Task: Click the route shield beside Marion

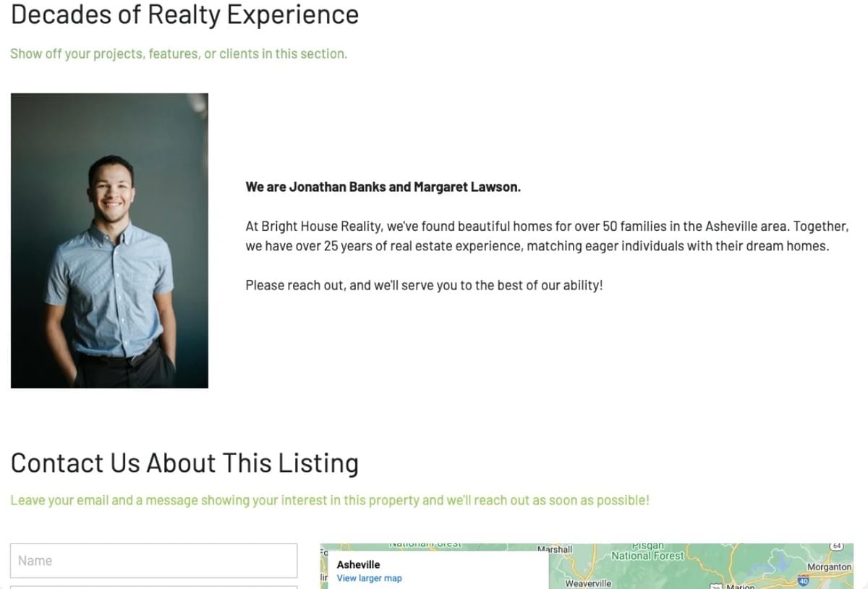Action: [x=717, y=586]
